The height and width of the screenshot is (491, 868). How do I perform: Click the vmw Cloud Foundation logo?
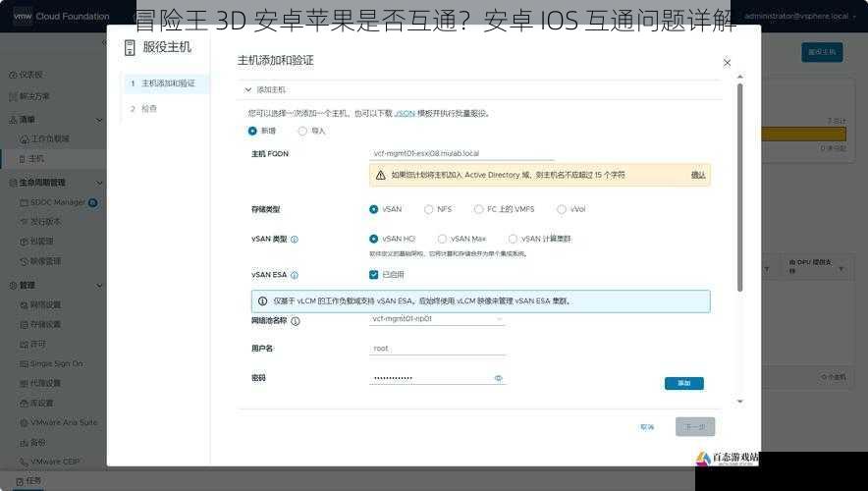click(x=61, y=16)
